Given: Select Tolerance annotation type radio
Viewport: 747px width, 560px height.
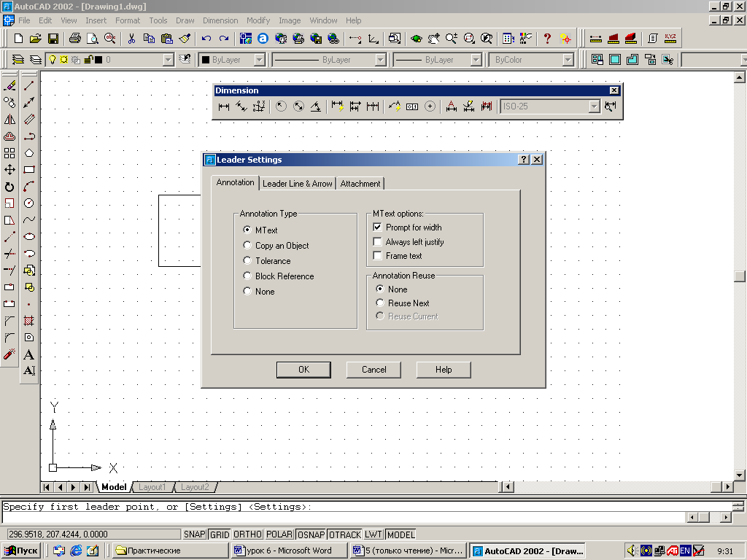Looking at the screenshot, I should [x=247, y=260].
